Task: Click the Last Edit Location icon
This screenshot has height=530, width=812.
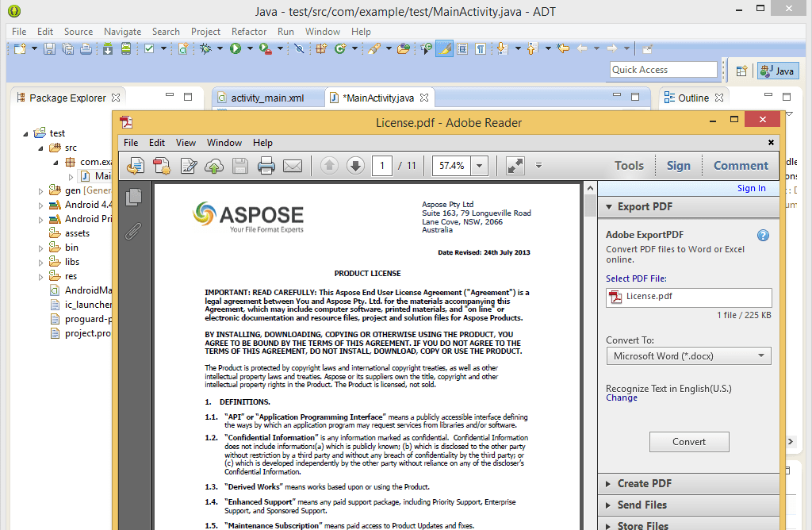Action: click(x=563, y=48)
